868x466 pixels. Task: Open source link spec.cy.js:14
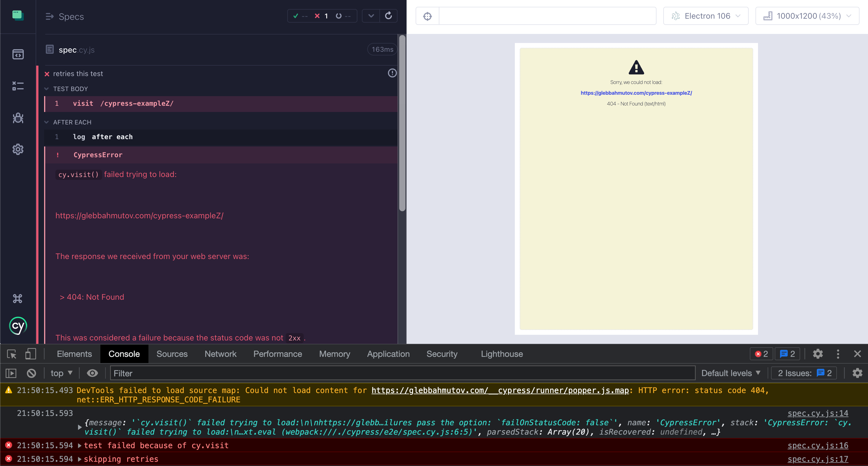tap(818, 413)
